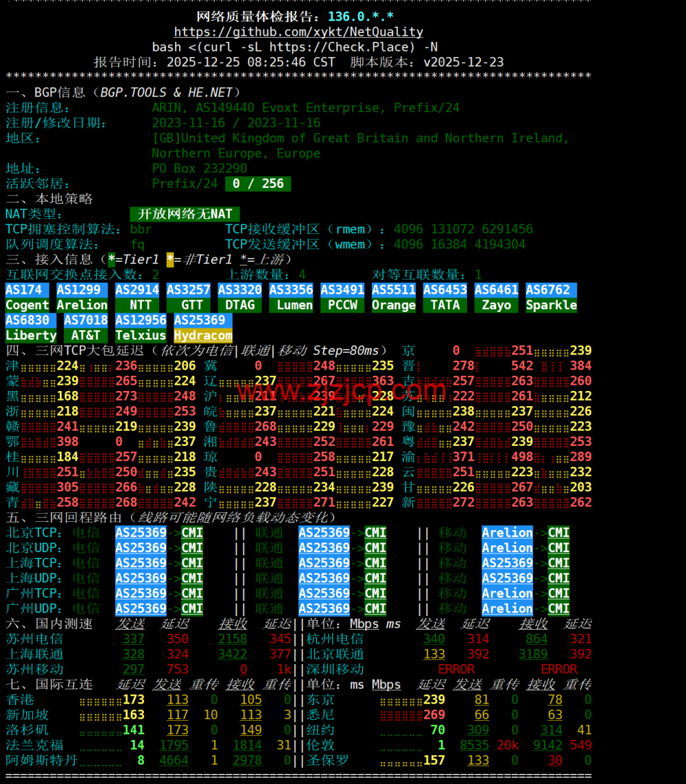
Task: Select the AS25369 hop in 北京TCP route
Action: click(x=141, y=532)
